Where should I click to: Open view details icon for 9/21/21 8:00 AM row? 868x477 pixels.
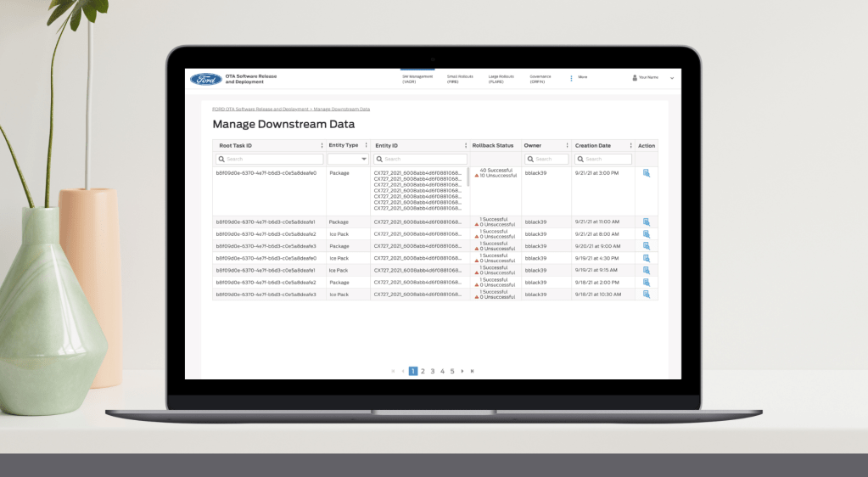646,233
